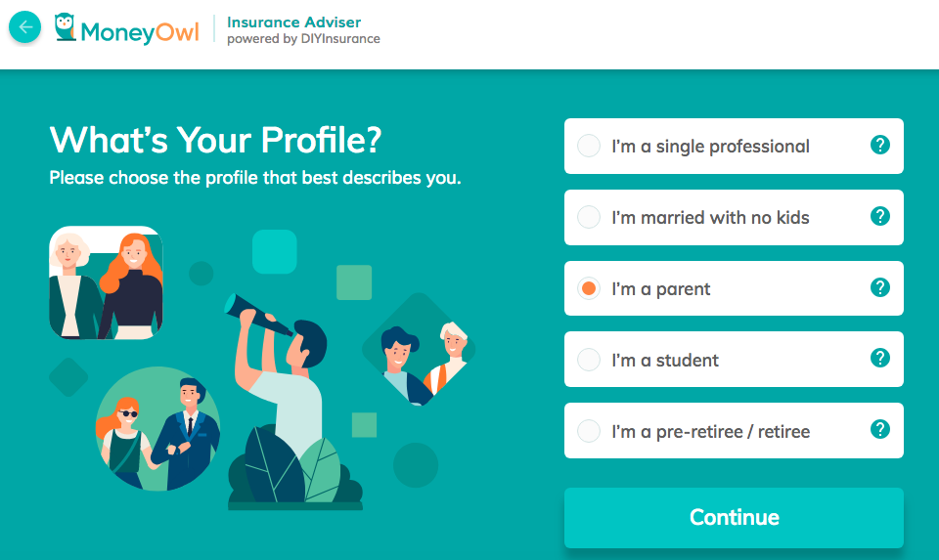Choose the married with no kids radio
939x560 pixels.
click(x=589, y=217)
